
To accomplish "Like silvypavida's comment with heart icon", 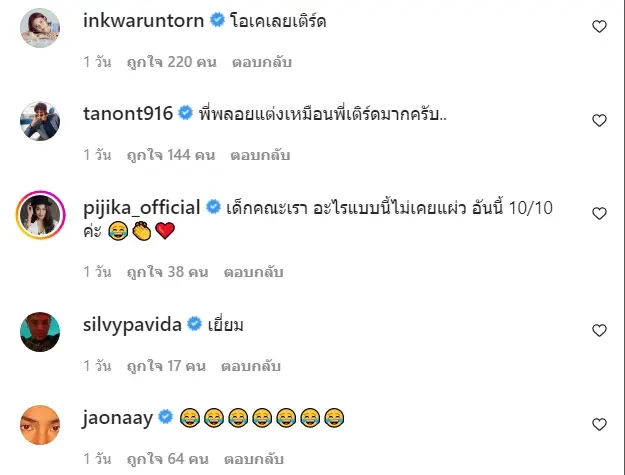I will tap(599, 330).
